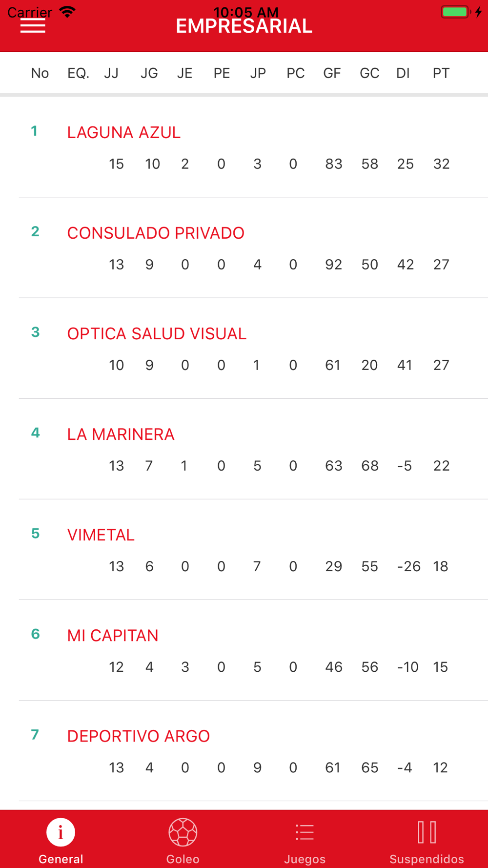This screenshot has width=488, height=868.
Task: Tap the Goleo soccer ball icon
Action: coord(183,832)
